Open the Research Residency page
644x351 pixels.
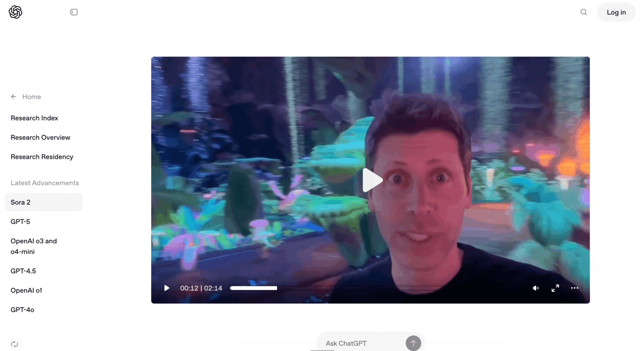[42, 156]
